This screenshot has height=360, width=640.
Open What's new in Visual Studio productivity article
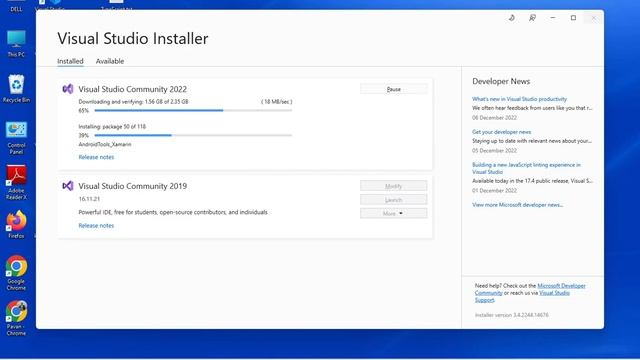point(519,99)
